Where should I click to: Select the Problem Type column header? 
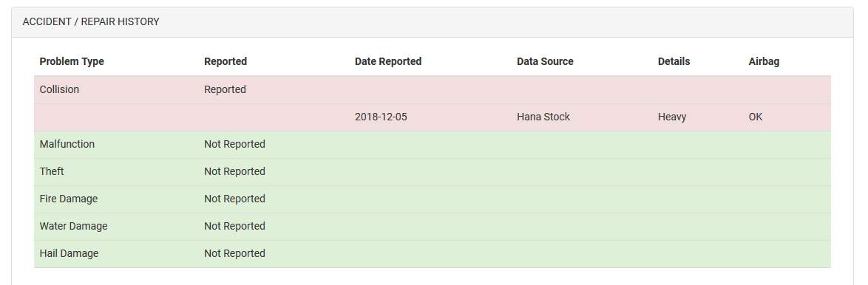coord(72,61)
